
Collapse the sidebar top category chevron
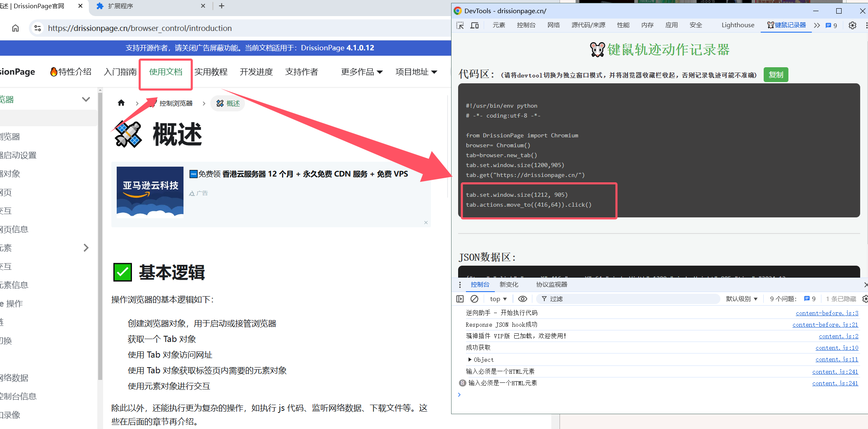coord(86,99)
